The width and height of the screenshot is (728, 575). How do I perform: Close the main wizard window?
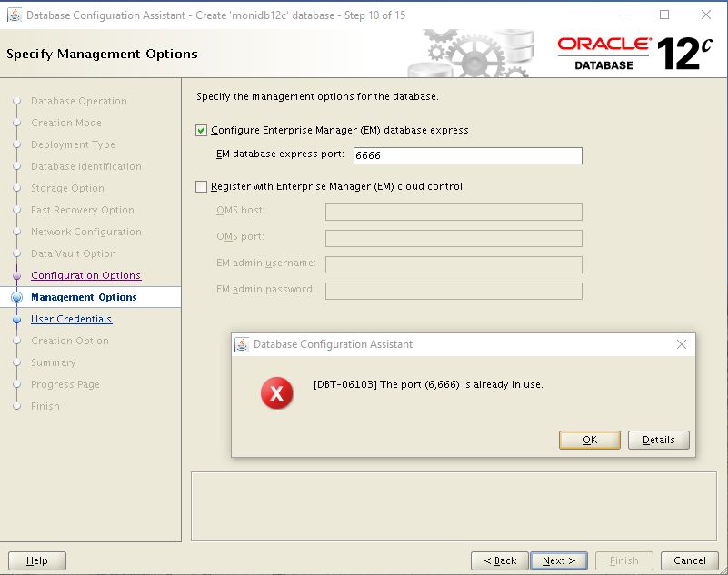coord(705,15)
